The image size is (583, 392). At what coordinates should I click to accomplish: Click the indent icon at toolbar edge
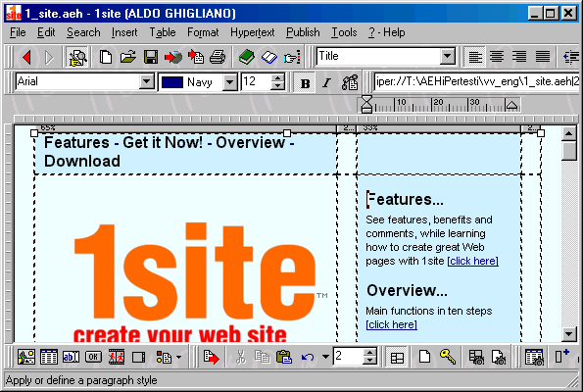tap(571, 57)
